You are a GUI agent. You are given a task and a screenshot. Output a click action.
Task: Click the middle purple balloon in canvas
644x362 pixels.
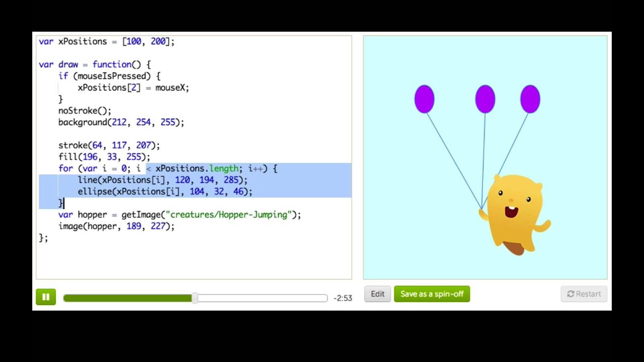(x=485, y=99)
